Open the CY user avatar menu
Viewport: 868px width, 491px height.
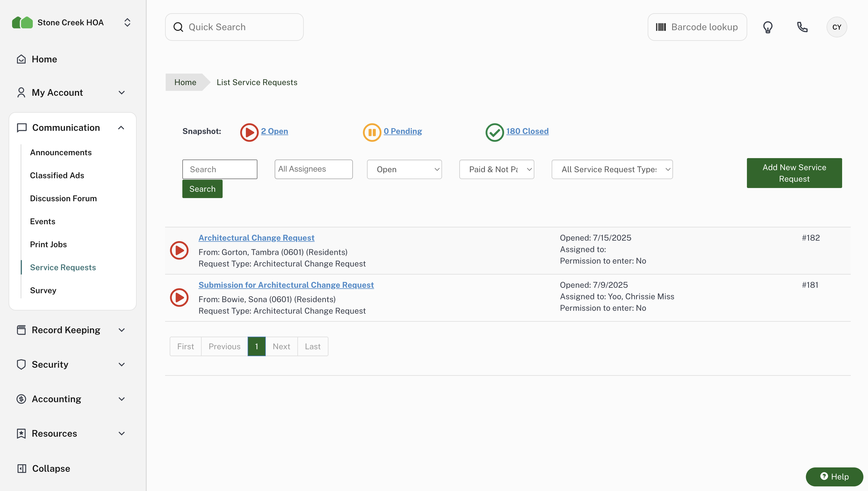pyautogui.click(x=836, y=27)
